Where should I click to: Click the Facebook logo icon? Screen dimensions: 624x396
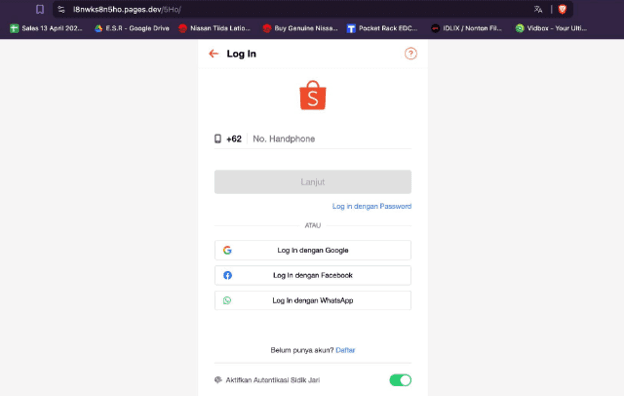pyautogui.click(x=227, y=275)
